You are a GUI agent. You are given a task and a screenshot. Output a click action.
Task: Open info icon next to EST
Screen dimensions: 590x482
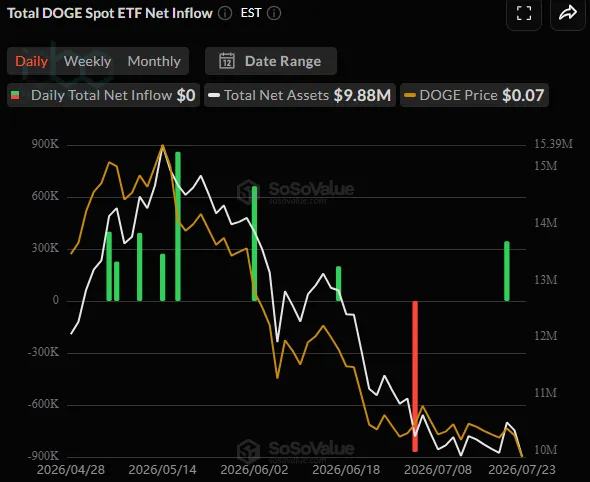click(x=274, y=14)
